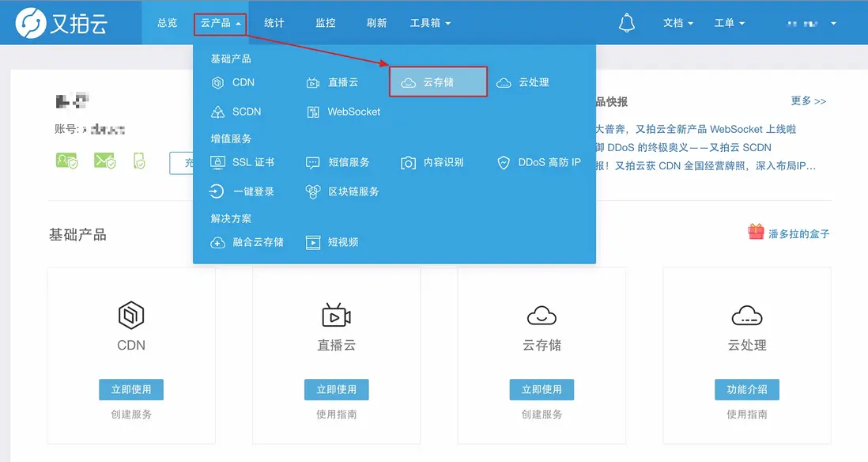Select the 内容识别 camera icon

tap(408, 163)
